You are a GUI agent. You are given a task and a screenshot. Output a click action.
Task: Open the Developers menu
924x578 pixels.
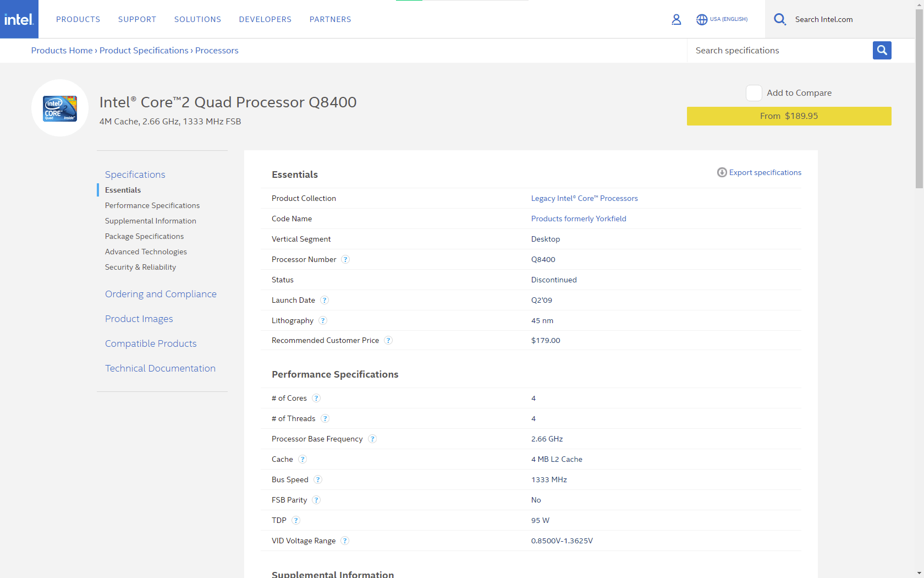(266, 19)
